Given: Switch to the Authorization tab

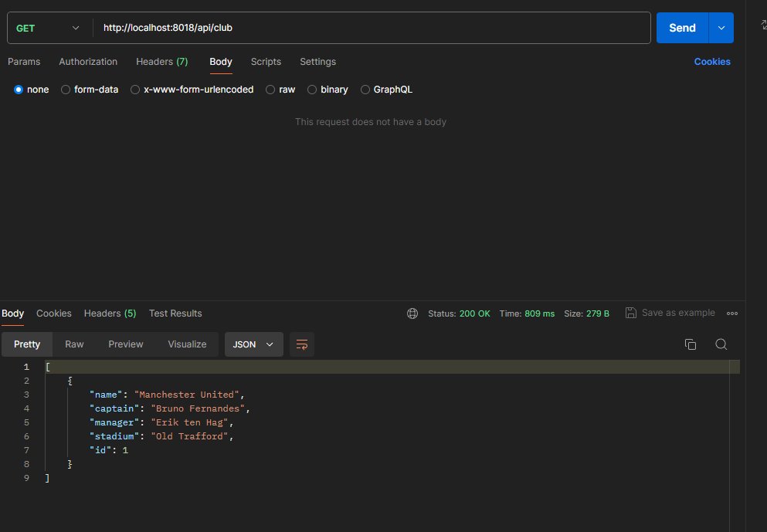Looking at the screenshot, I should pyautogui.click(x=88, y=62).
